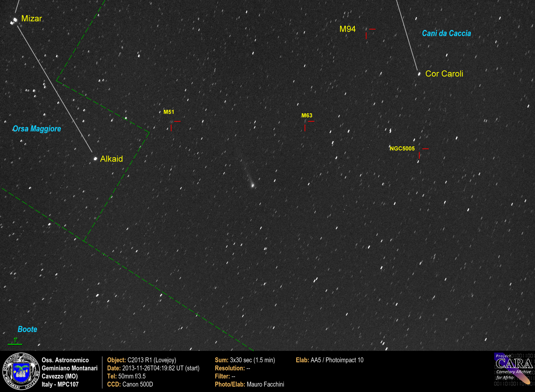Select the Mizar star label
This screenshot has height=392, width=535.
[32, 19]
